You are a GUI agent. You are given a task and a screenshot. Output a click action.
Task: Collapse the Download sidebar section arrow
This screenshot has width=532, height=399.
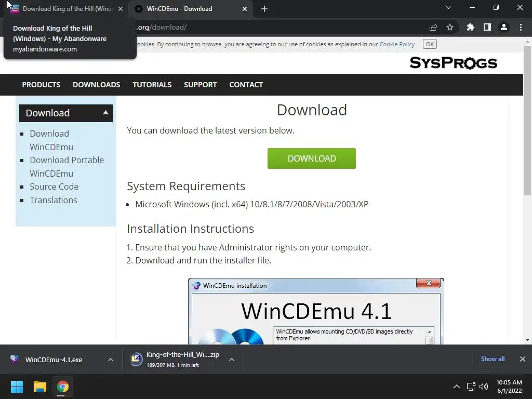click(105, 113)
